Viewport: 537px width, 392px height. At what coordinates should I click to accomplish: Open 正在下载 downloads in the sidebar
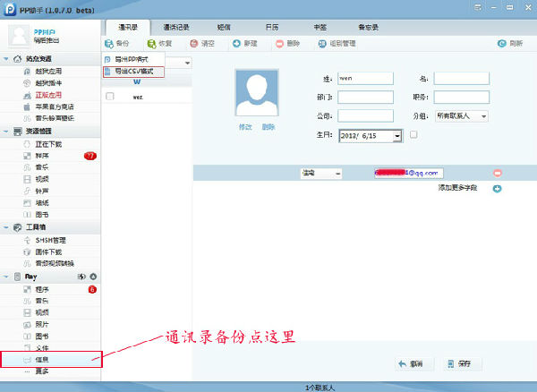point(48,144)
